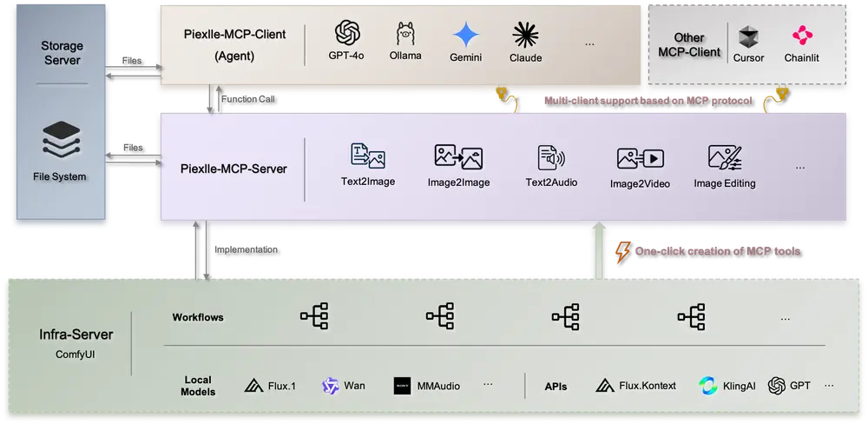
Task: Select the Ollama llama icon
Action: 405,34
